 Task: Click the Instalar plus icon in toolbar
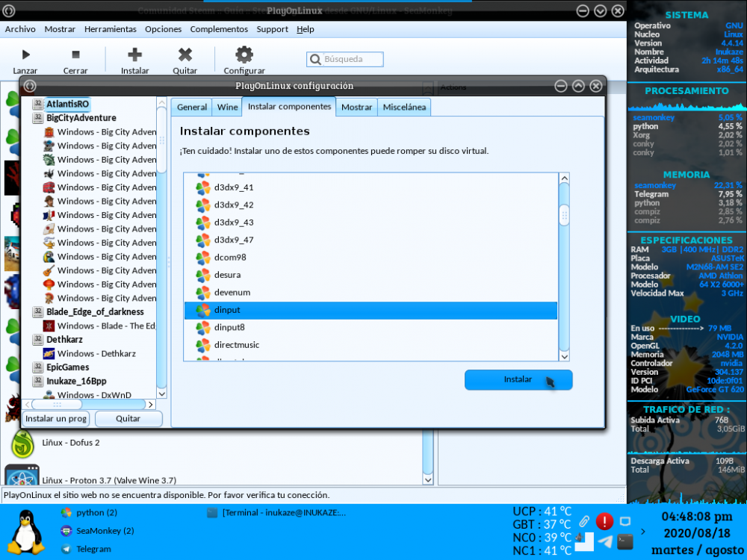click(x=134, y=55)
